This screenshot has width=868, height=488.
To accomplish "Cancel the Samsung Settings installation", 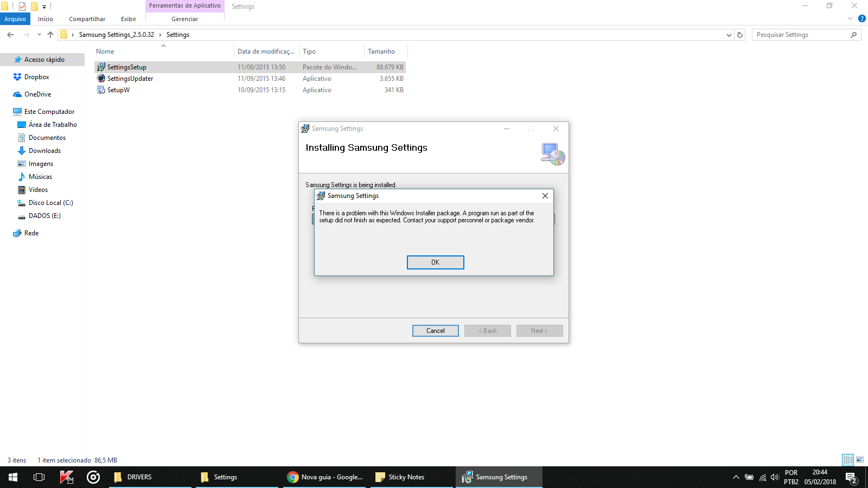I will coord(435,331).
